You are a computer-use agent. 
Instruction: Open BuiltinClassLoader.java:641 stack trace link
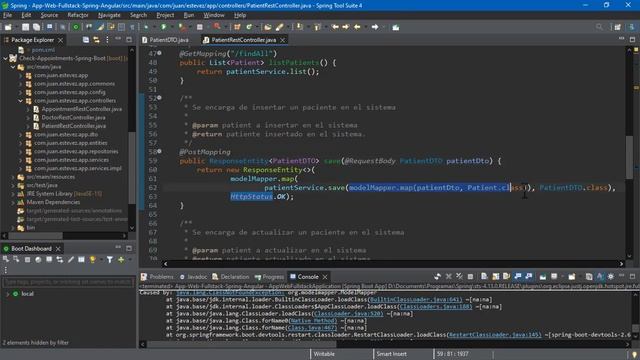pyautogui.click(x=416, y=300)
